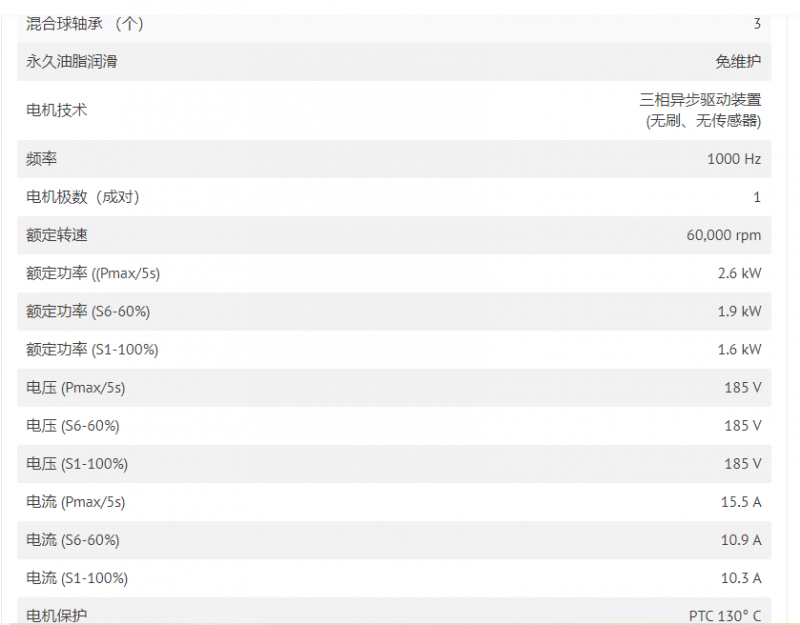
Task: Click the 免维护 value text
Action: coord(738,62)
